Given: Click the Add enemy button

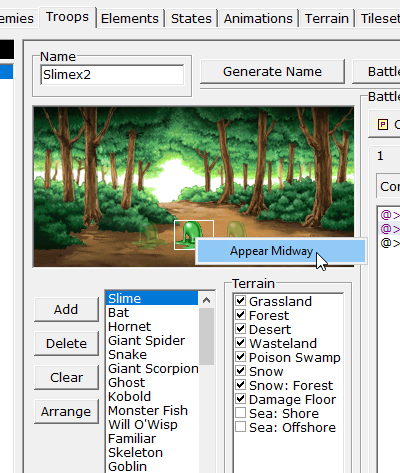Looking at the screenshot, I should pyautogui.click(x=66, y=310).
